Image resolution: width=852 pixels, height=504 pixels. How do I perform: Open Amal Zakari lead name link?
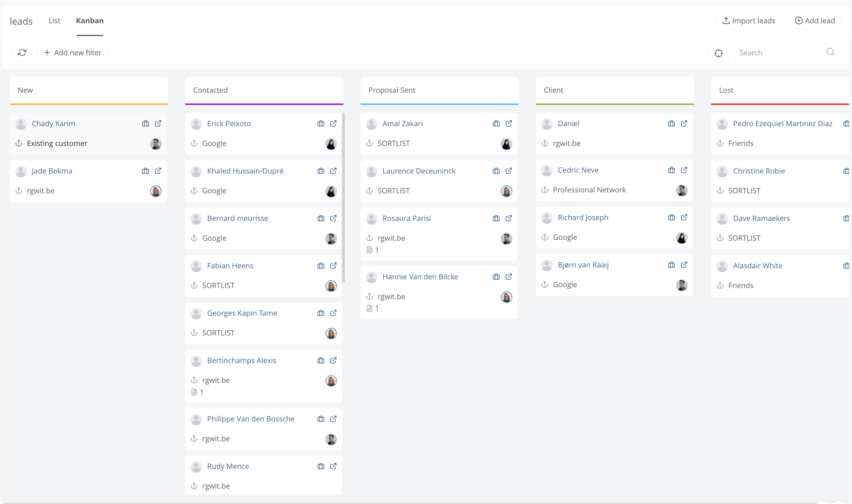coord(402,123)
